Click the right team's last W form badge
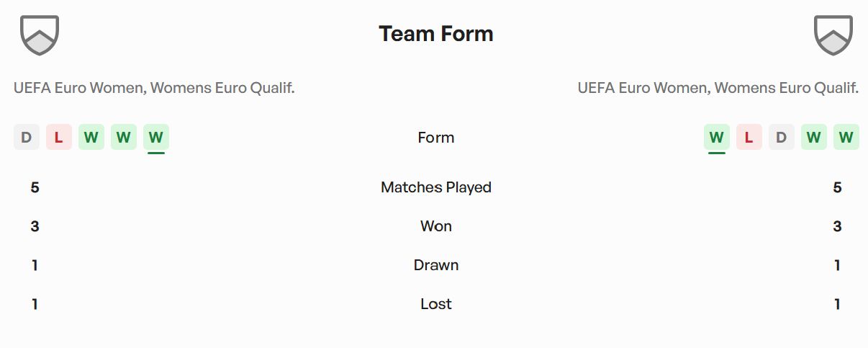The image size is (868, 348). [x=846, y=137]
